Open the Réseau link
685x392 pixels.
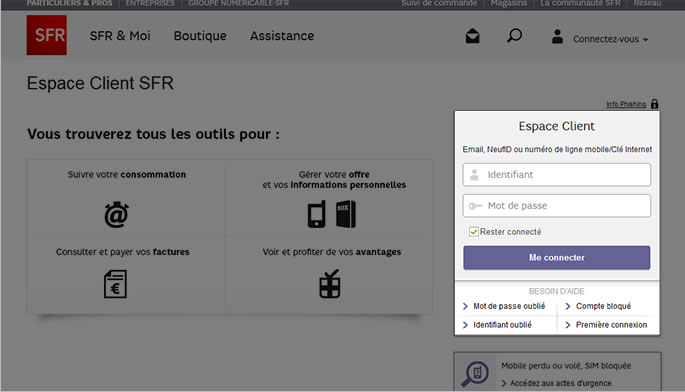click(647, 3)
